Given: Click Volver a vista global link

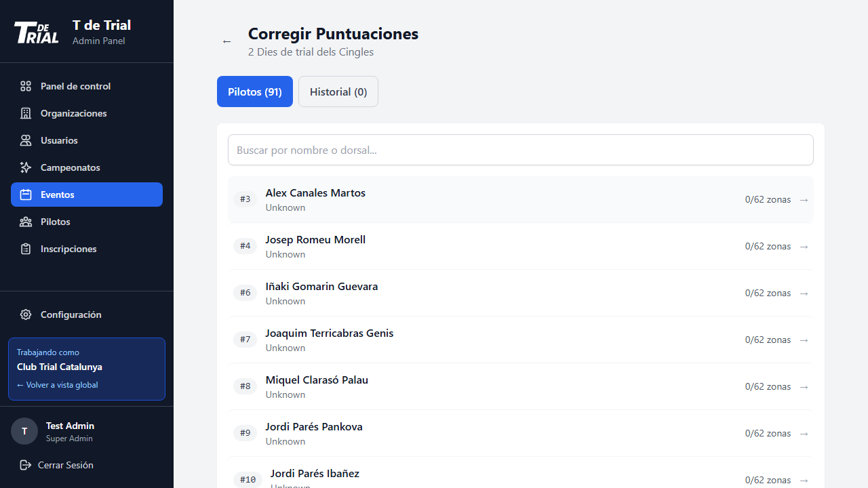Looking at the screenshot, I should click(58, 385).
